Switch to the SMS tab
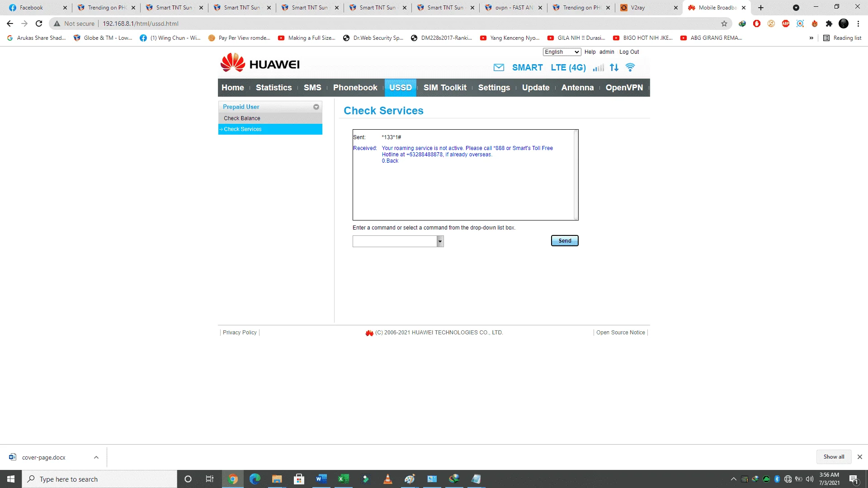This screenshot has height=488, width=868. [312, 88]
